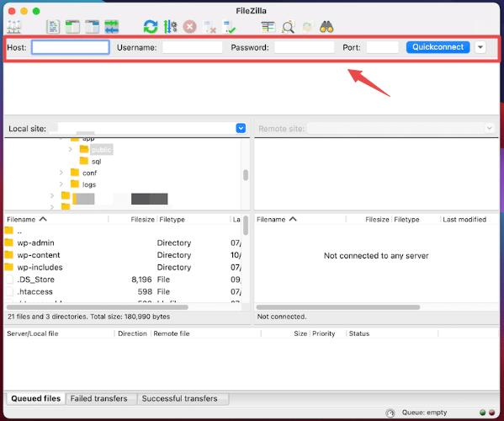The image size is (504, 421).
Task: Toggle transfer queue display icon
Action: [x=112, y=27]
